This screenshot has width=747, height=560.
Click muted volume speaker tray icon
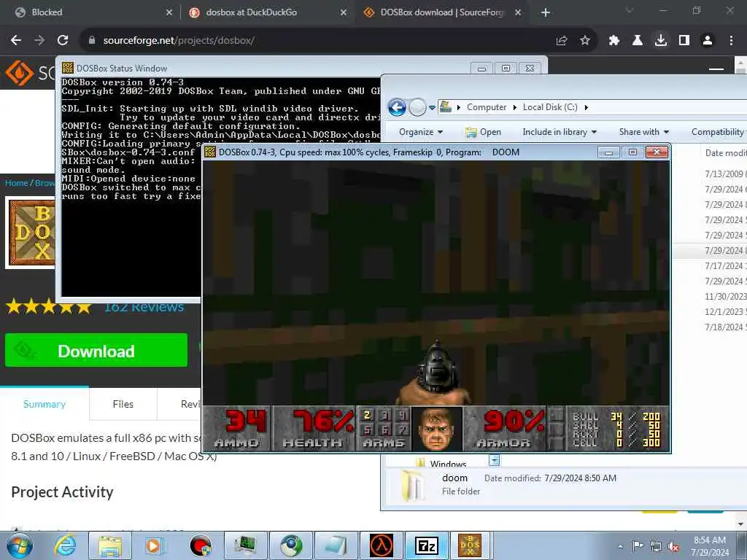click(673, 546)
